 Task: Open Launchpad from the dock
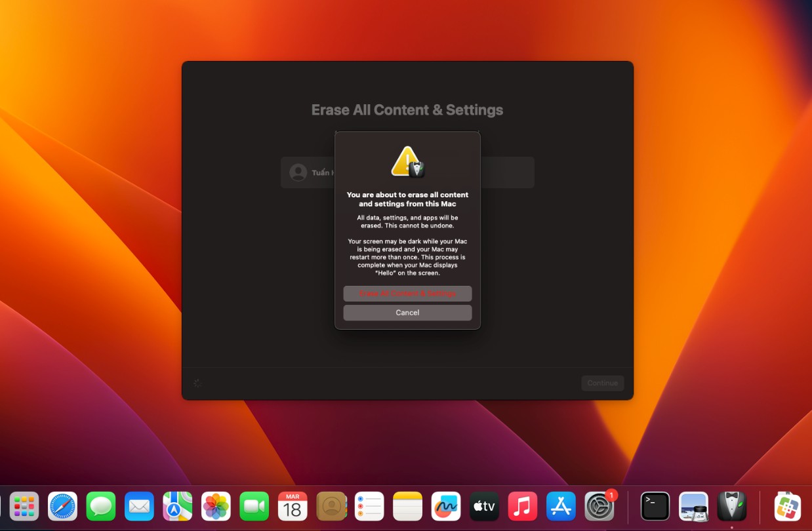pos(24,506)
